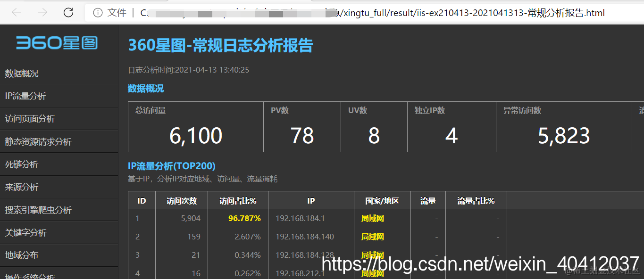Open 搜索引擎爬虫分析 in sidebar

59,210
